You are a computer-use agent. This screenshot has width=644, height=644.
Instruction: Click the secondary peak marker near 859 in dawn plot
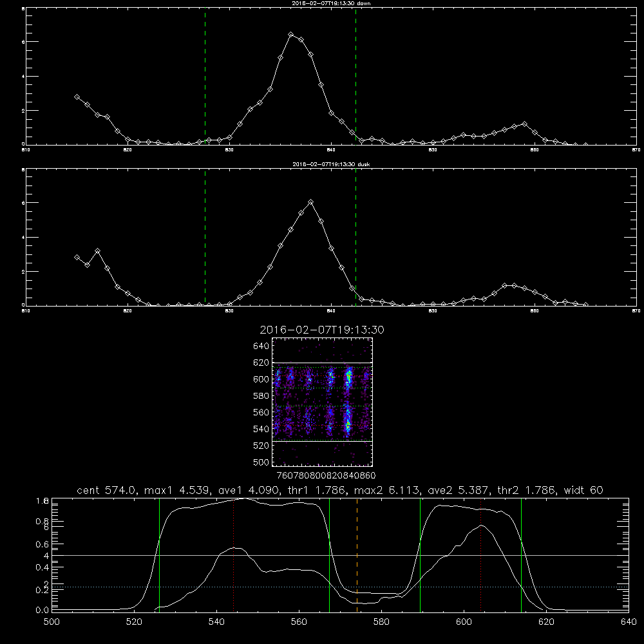[x=524, y=124]
